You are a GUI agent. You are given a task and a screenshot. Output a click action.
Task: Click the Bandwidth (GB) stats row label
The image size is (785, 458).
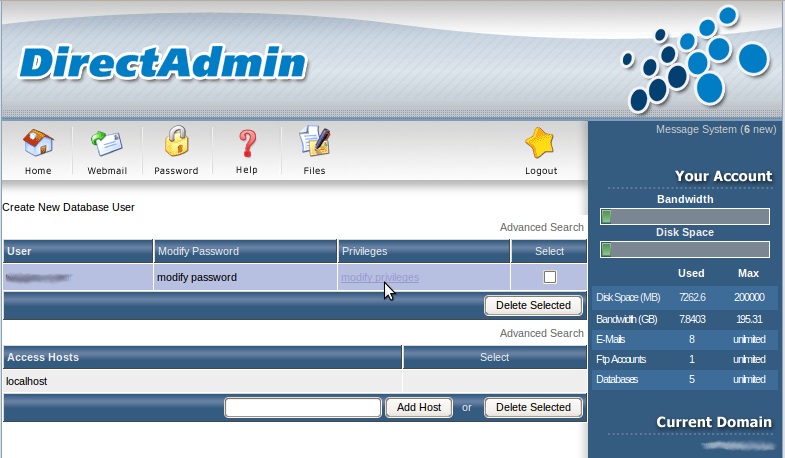point(627,319)
